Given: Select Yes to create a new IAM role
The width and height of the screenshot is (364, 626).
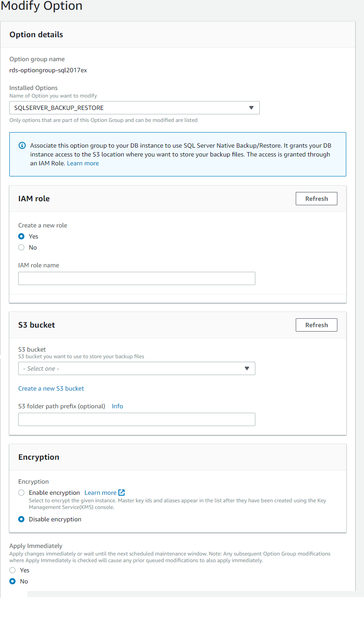Looking at the screenshot, I should 21,236.
